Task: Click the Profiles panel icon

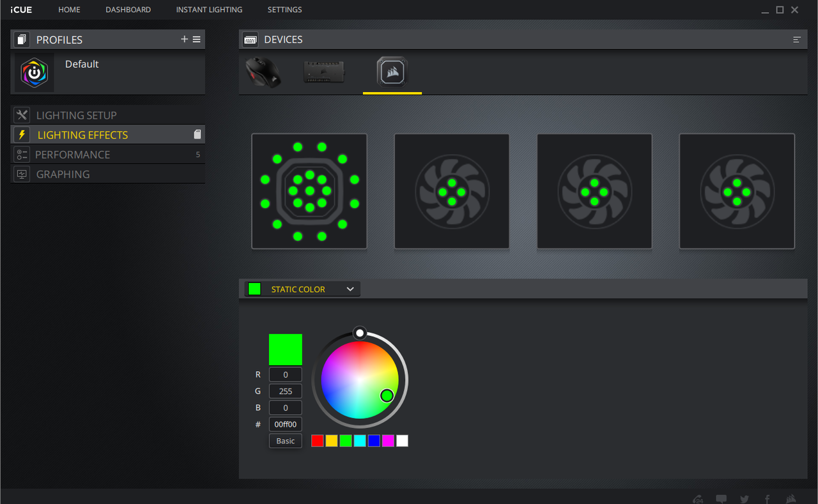Action: click(x=22, y=40)
